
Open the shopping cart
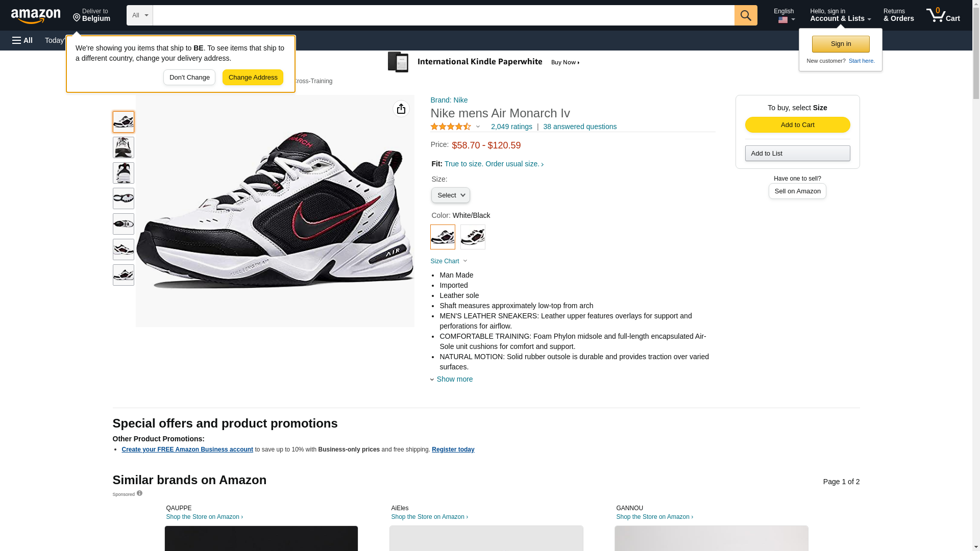(x=943, y=15)
